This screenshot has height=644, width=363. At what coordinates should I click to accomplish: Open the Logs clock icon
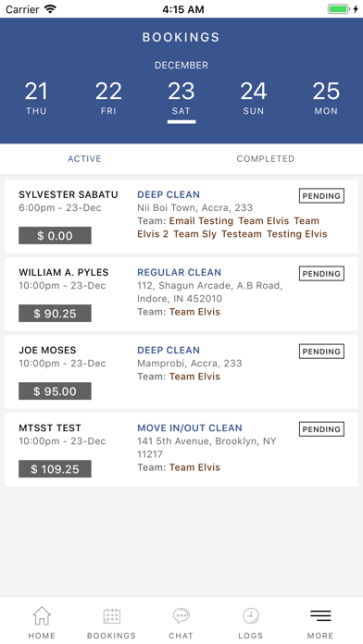(251, 615)
